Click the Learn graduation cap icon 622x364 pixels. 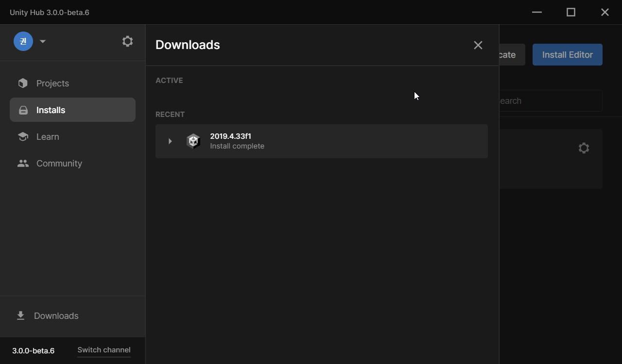click(23, 137)
